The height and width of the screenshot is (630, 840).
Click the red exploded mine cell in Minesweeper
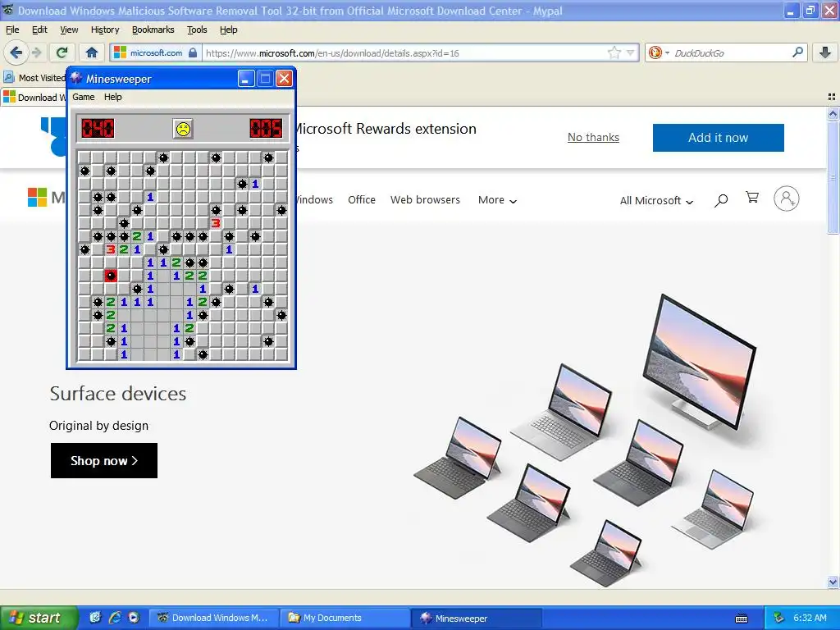point(111,276)
